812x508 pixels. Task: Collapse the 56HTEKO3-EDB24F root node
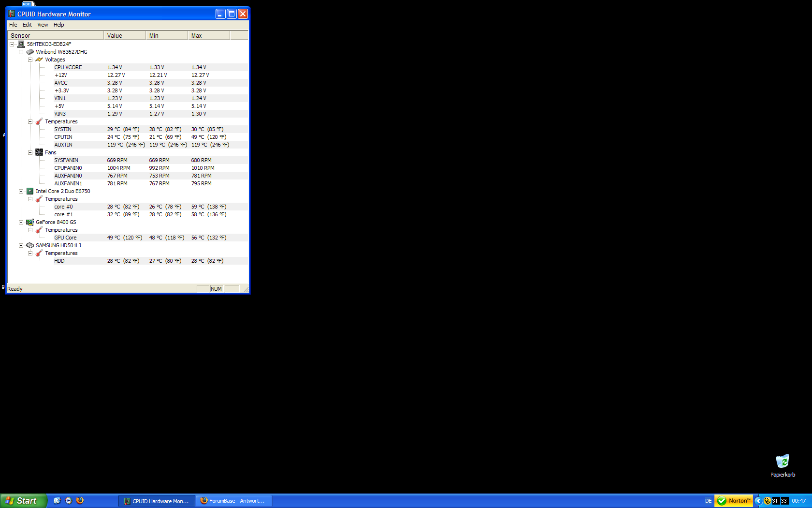click(12, 44)
